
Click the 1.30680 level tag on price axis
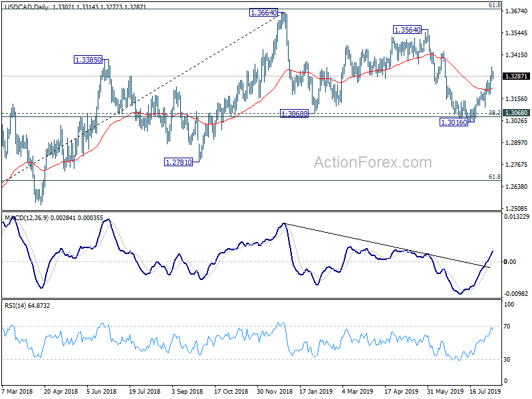[516, 112]
